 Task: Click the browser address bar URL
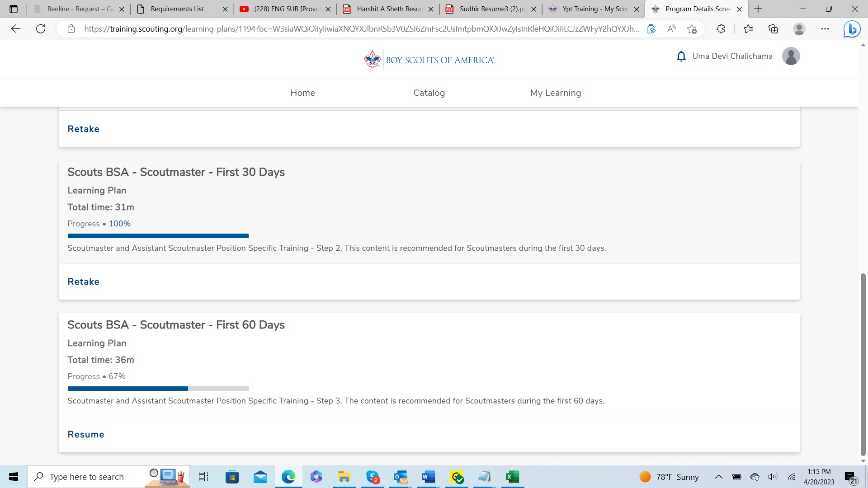click(x=362, y=29)
